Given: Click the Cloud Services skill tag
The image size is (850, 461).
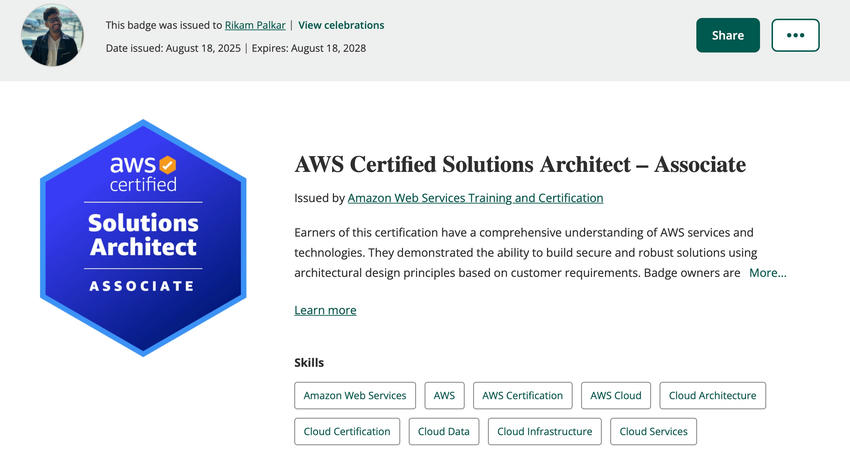Looking at the screenshot, I should point(654,431).
